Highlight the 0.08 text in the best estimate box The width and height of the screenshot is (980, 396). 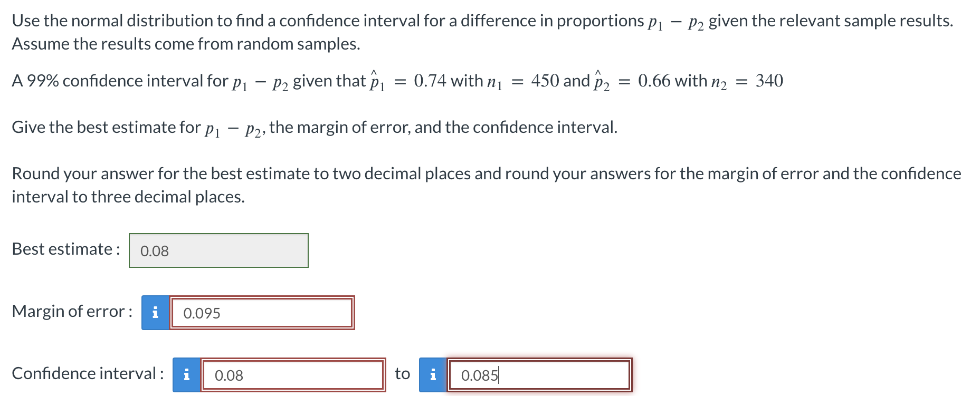click(x=154, y=252)
